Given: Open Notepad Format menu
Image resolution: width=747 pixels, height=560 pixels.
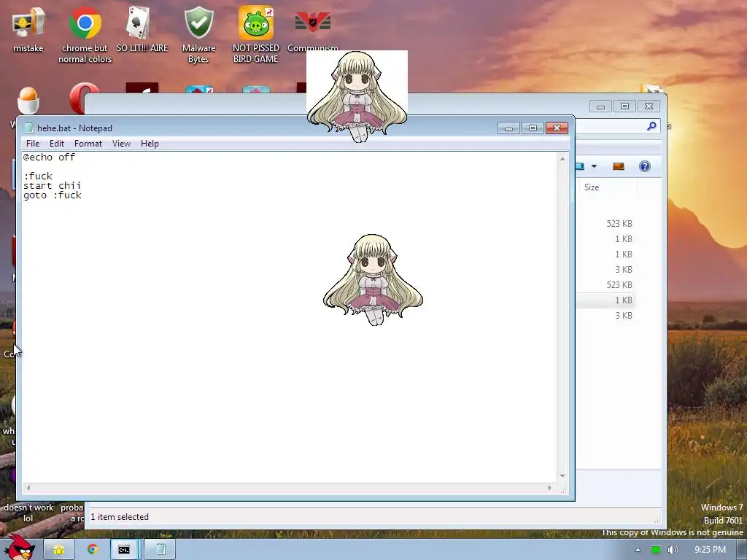Looking at the screenshot, I should coord(88,144).
